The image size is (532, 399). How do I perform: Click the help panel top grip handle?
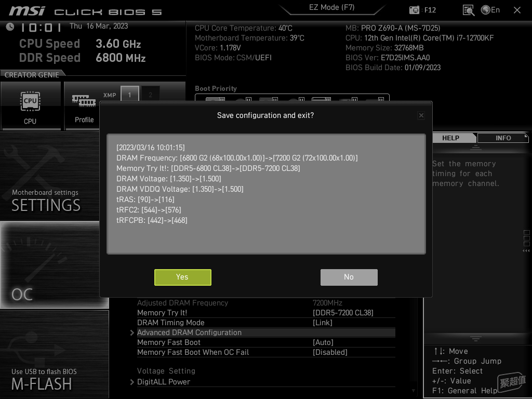(476, 147)
